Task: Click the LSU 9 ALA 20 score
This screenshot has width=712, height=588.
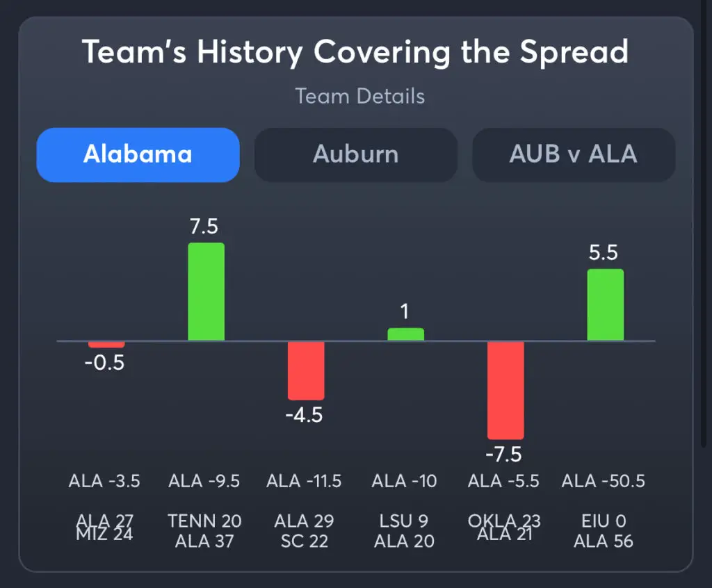Action: coord(404,530)
